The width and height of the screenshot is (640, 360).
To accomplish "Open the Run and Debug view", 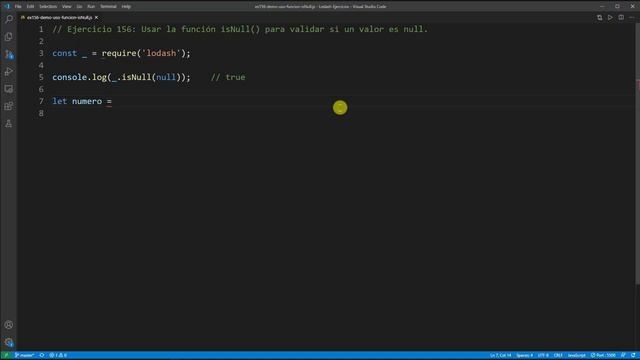I will [9, 71].
